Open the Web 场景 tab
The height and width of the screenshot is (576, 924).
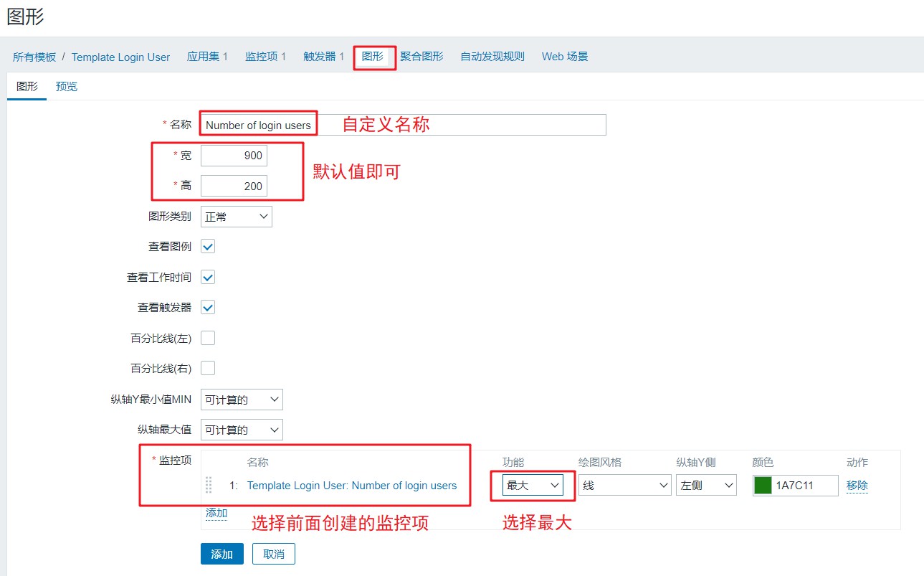pos(565,57)
